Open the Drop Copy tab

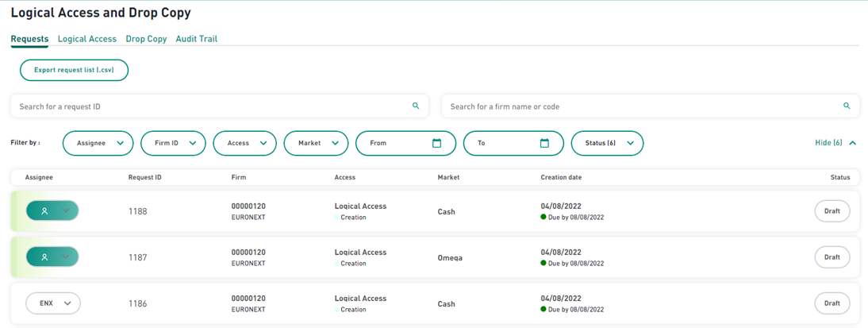point(146,40)
